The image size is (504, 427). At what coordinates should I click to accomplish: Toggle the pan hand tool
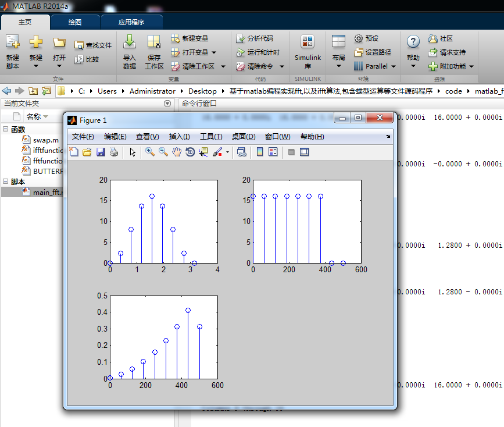click(177, 152)
